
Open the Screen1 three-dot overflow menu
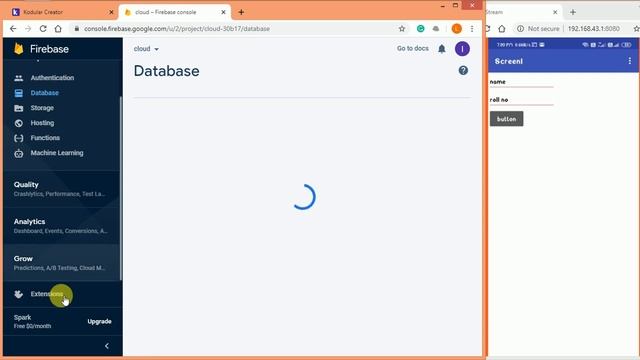pos(630,61)
